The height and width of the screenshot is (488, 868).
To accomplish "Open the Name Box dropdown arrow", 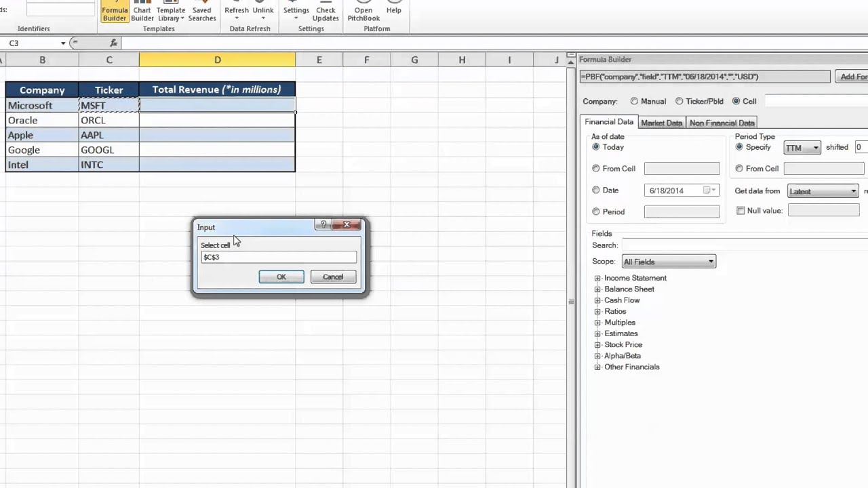I will coord(63,43).
